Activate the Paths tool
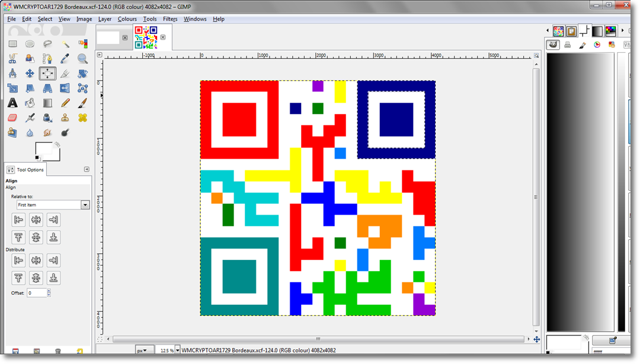 pos(47,59)
